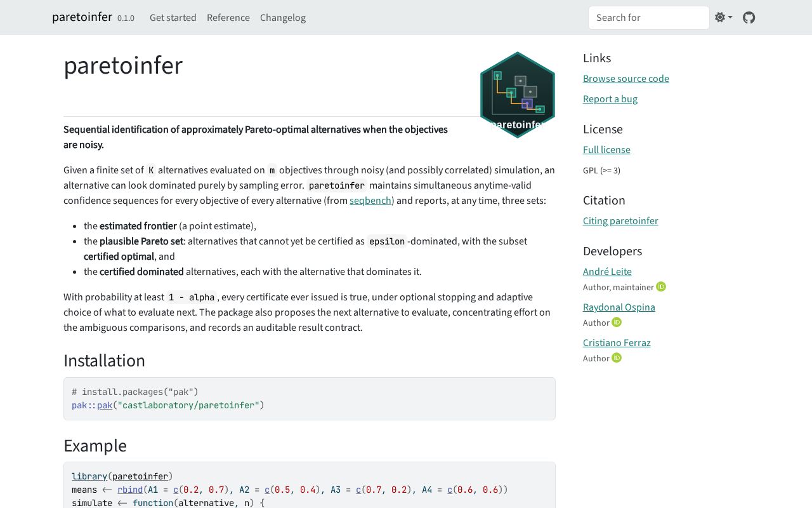Click the library function link in example

pyautogui.click(x=89, y=476)
